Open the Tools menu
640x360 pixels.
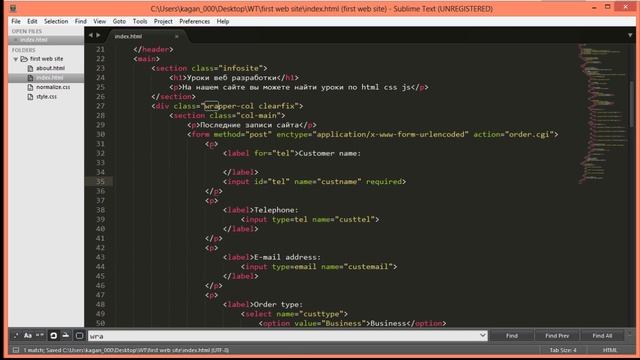[x=140, y=21]
